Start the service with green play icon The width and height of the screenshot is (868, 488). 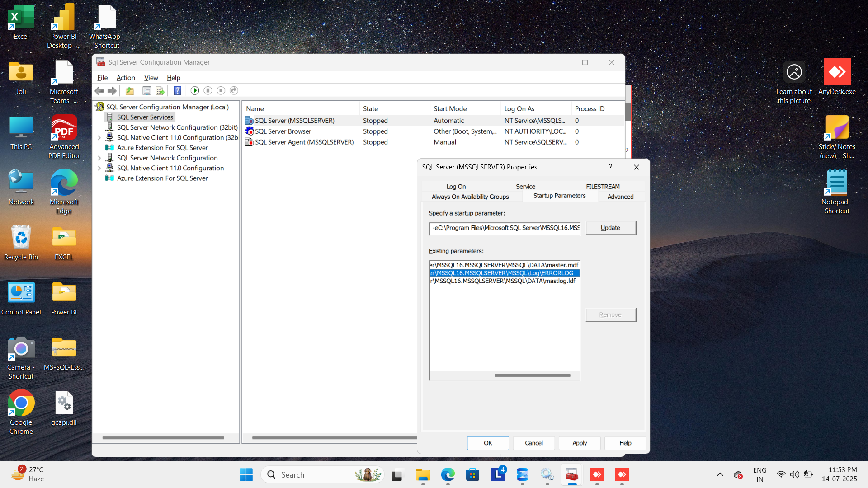click(195, 90)
